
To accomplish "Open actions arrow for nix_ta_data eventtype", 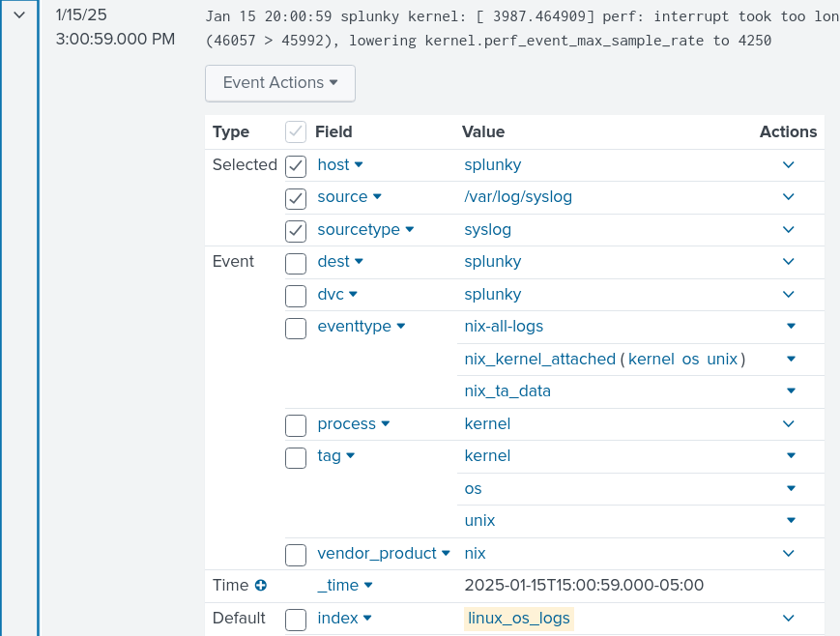I will click(x=791, y=390).
